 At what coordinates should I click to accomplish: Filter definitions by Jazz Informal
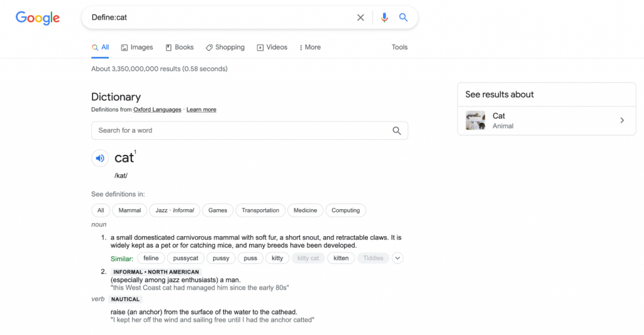pyautogui.click(x=175, y=210)
